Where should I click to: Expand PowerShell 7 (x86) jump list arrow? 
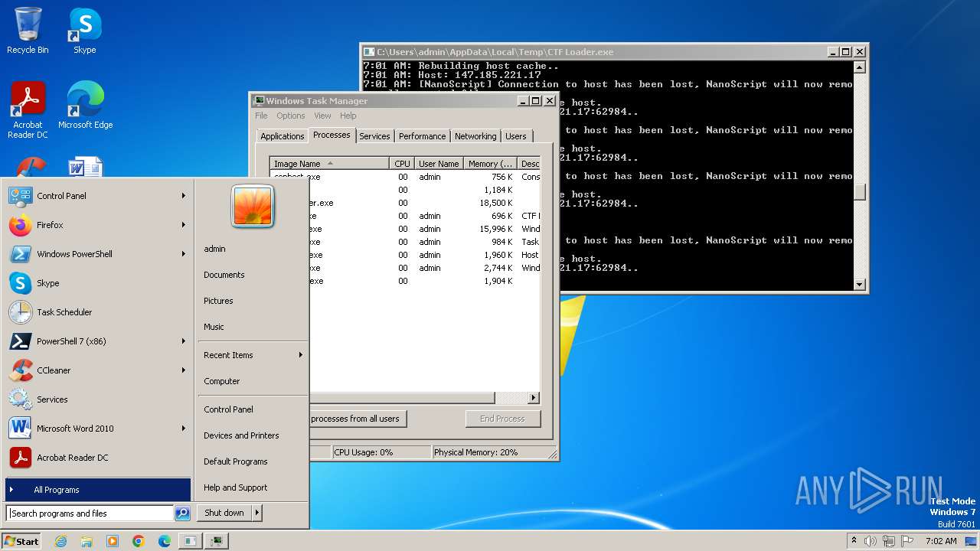pos(184,341)
